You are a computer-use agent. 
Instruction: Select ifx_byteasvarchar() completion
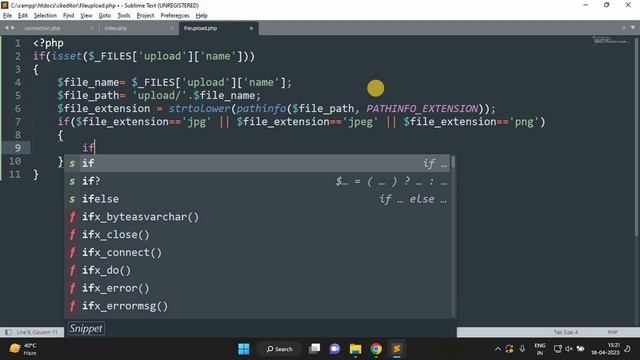pyautogui.click(x=257, y=217)
